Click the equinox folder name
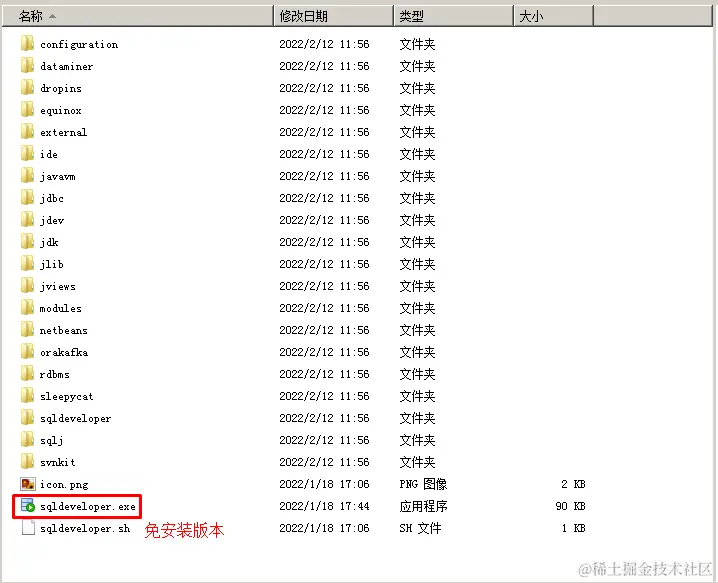718x583 pixels. pos(61,110)
